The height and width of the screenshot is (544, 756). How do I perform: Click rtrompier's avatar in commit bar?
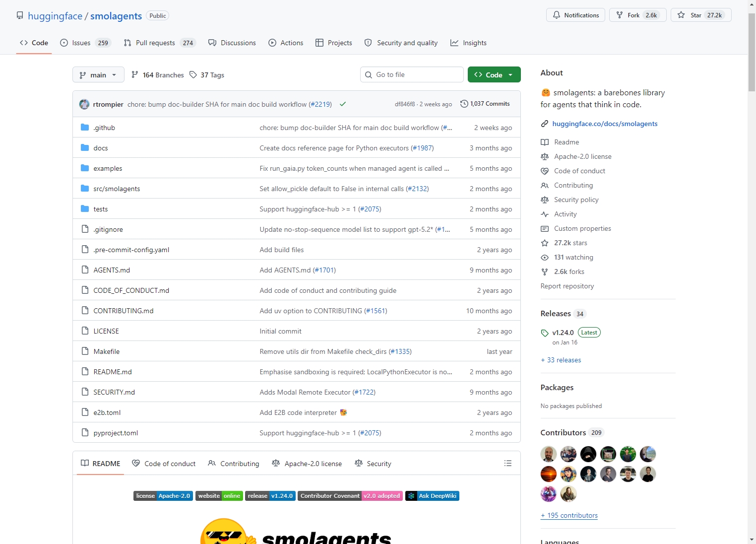pyautogui.click(x=84, y=104)
